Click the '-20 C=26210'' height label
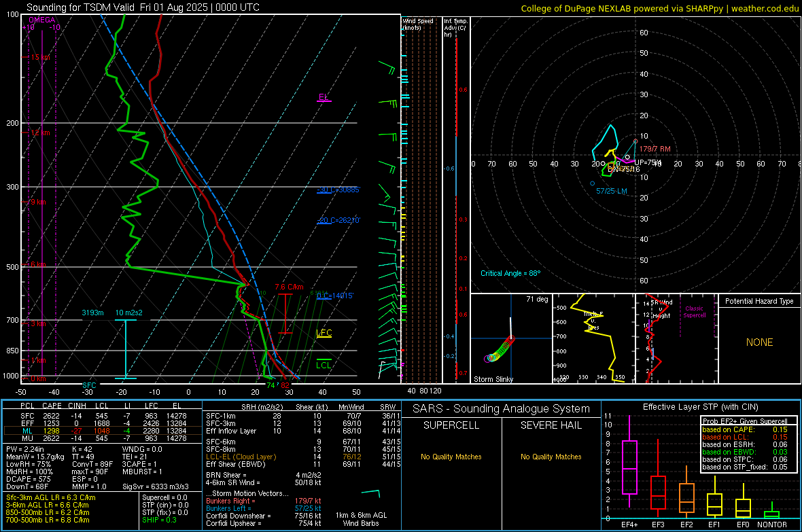 pyautogui.click(x=338, y=220)
